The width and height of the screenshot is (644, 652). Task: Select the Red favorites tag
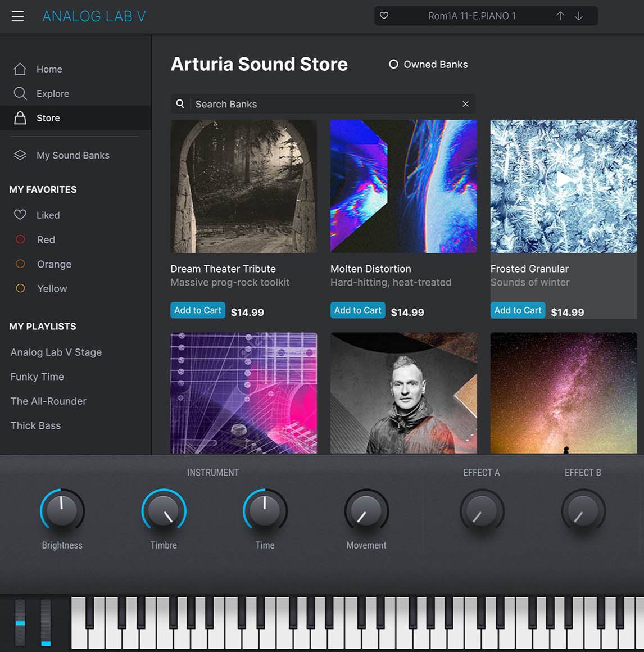click(x=20, y=239)
